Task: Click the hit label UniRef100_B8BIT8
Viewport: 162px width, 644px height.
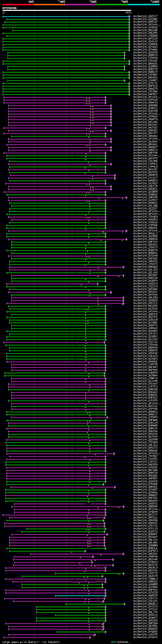Action: 145,69
